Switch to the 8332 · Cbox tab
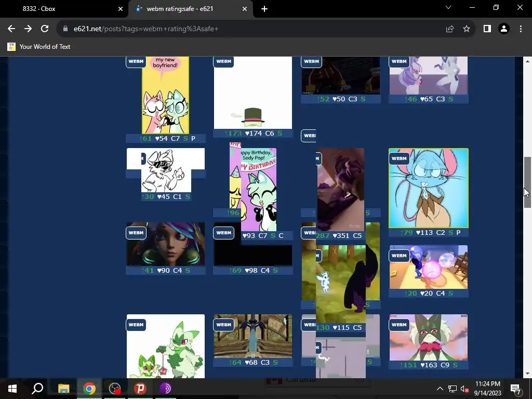The width and height of the screenshot is (532, 399). point(64,9)
